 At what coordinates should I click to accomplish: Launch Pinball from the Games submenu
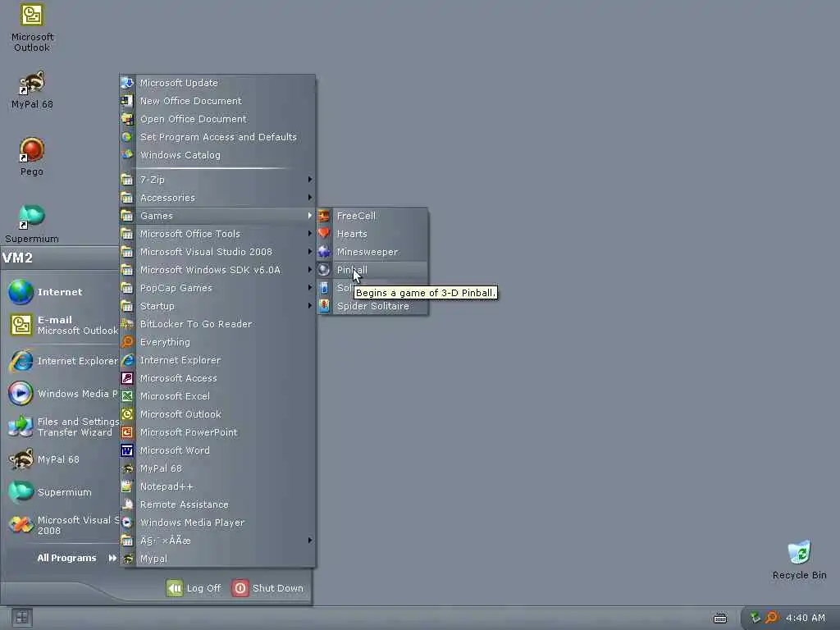coord(373,270)
